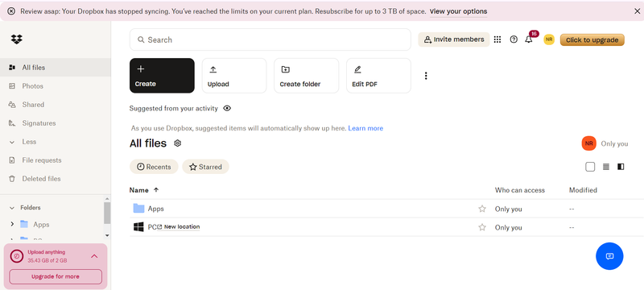Switch to list view layout icon

pos(606,167)
